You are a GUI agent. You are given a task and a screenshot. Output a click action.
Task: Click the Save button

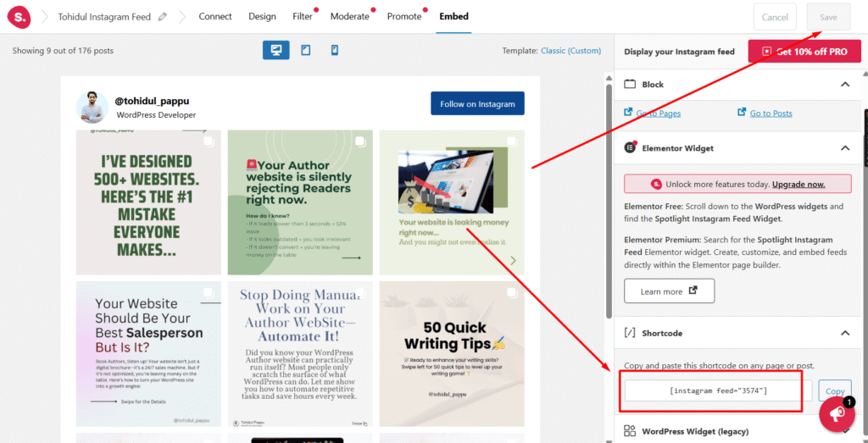coord(828,17)
